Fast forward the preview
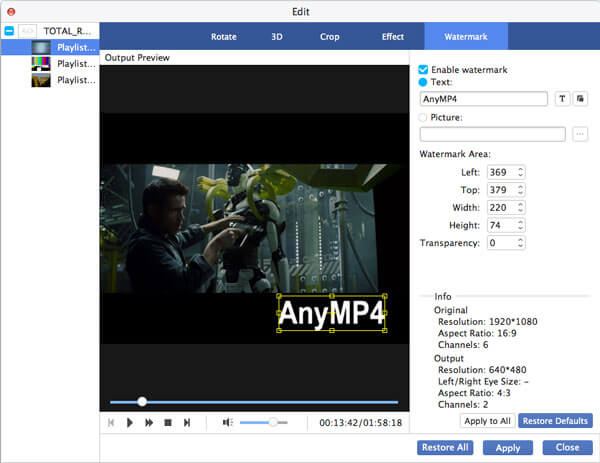The width and height of the screenshot is (600, 463). pyautogui.click(x=149, y=422)
